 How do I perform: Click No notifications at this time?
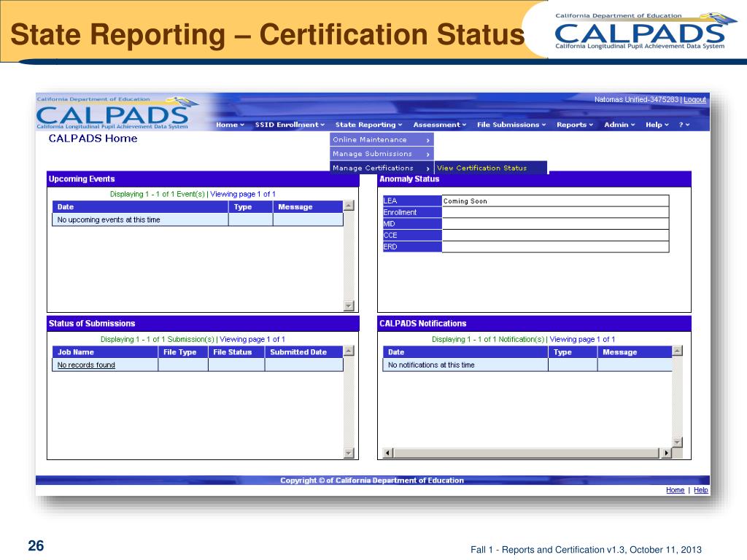431,365
